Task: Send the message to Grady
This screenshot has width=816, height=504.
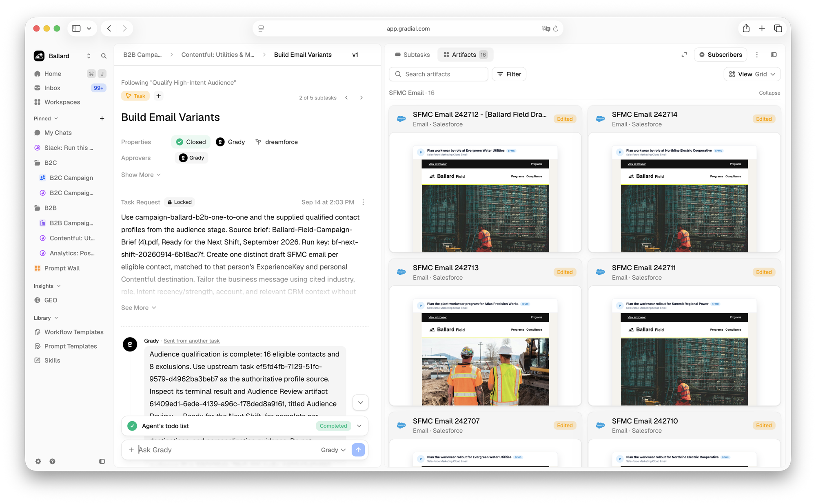Action: pos(358,450)
